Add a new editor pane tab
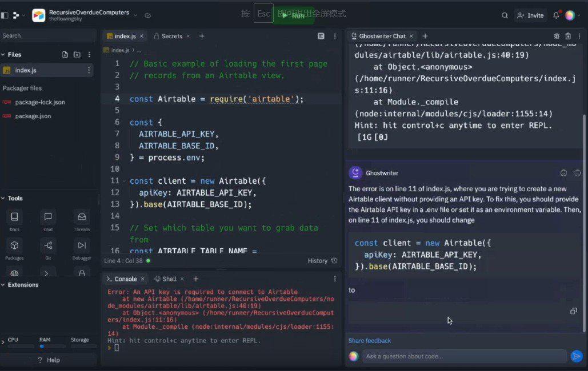Image resolution: width=588 pixels, height=371 pixels. click(x=202, y=37)
